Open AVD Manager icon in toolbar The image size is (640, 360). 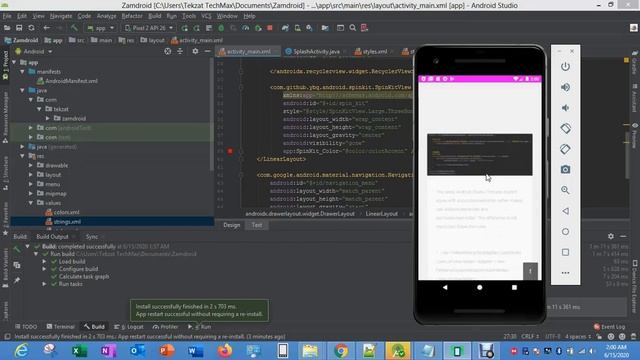tap(298, 28)
